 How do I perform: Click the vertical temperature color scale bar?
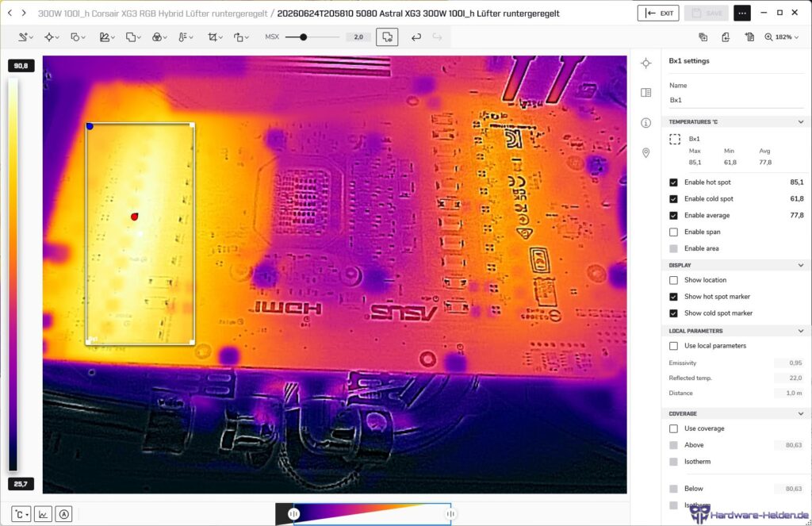pos(13,275)
